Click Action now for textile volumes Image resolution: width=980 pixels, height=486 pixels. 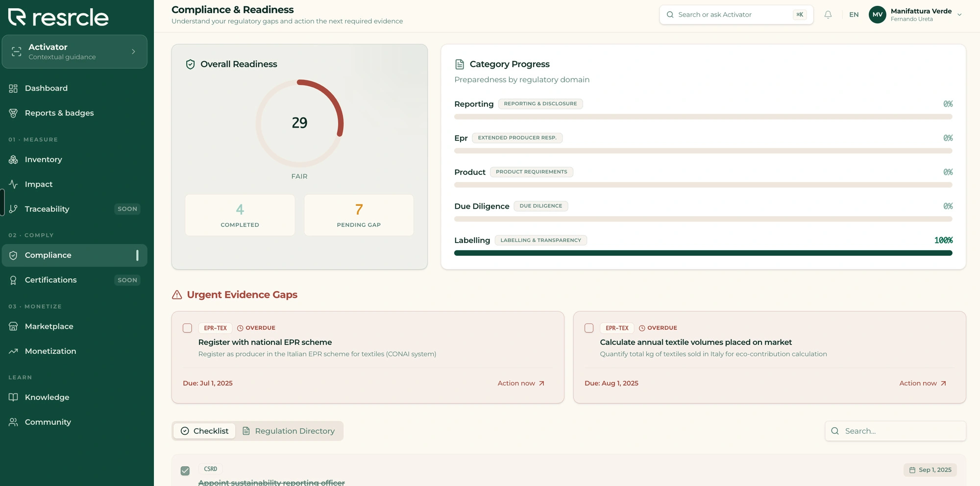point(923,384)
